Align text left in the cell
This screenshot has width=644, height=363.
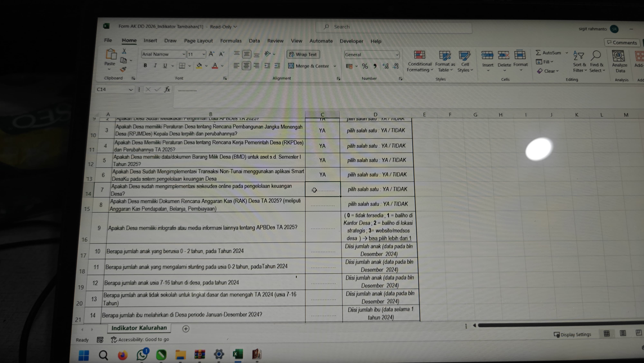236,66
